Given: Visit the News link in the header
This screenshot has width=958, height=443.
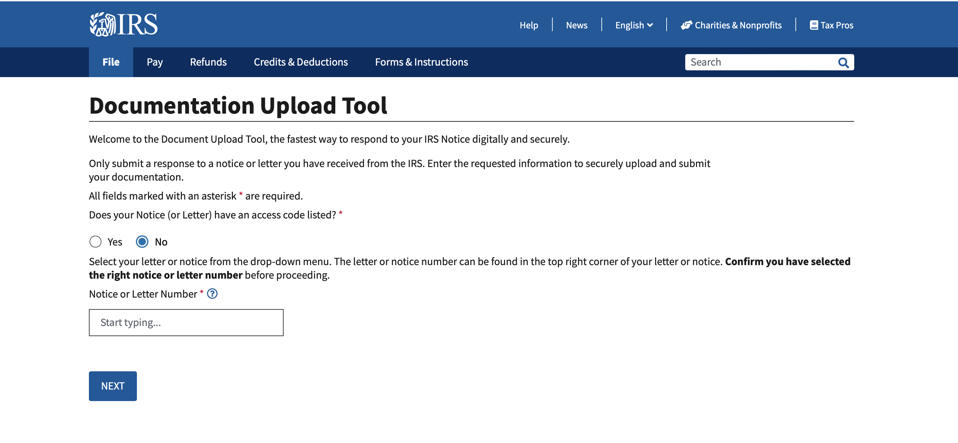Looking at the screenshot, I should tap(576, 25).
